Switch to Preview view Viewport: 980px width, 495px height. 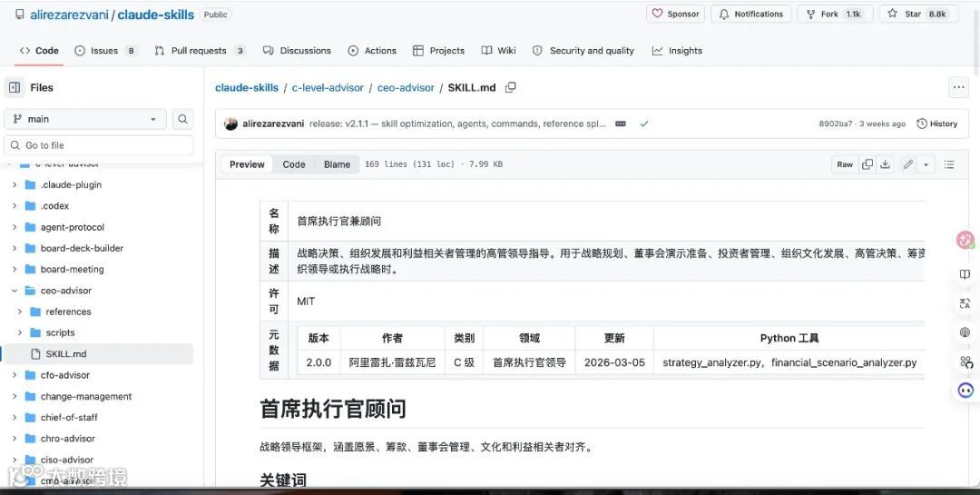(247, 164)
